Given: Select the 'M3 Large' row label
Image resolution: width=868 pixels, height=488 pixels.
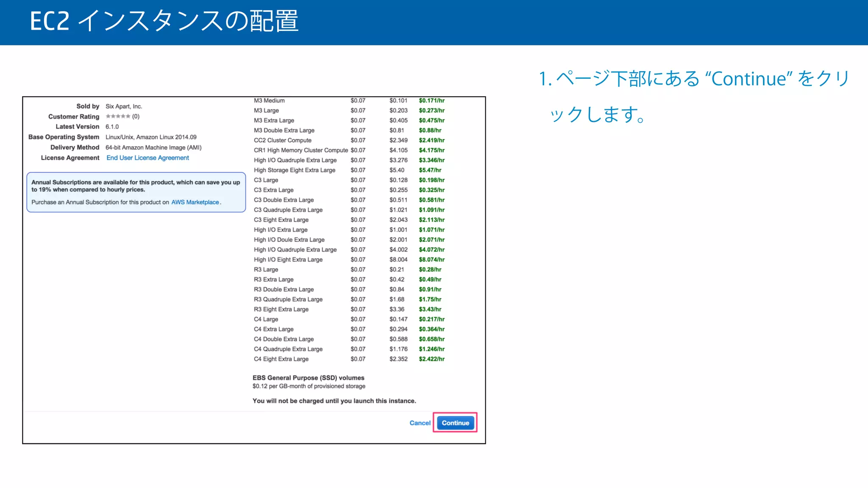Looking at the screenshot, I should (266, 111).
